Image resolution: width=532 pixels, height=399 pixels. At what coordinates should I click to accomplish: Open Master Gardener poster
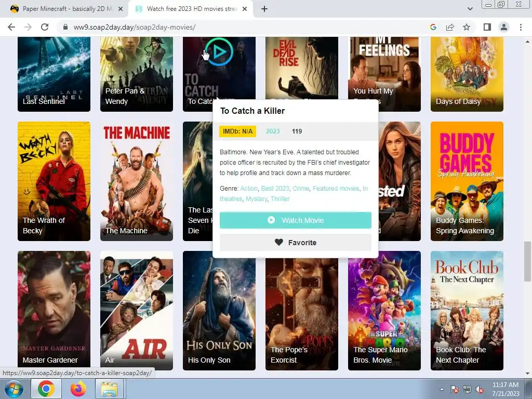tap(54, 311)
